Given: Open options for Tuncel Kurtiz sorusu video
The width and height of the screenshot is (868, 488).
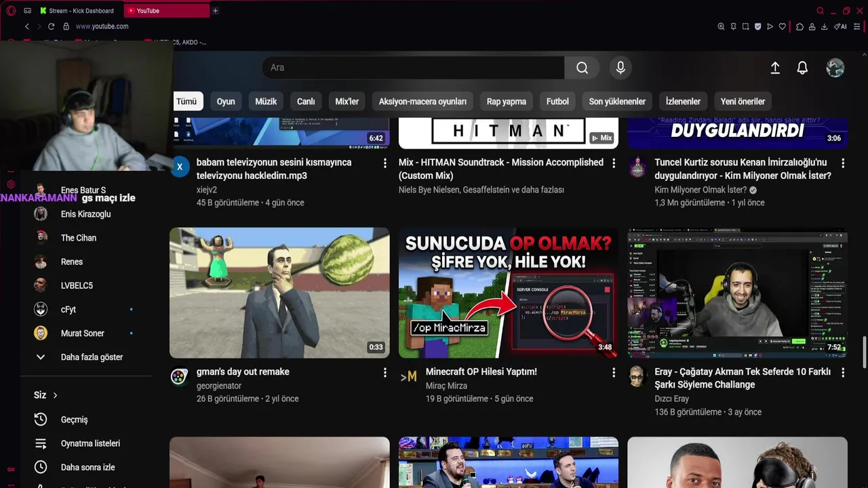Looking at the screenshot, I should (x=843, y=163).
